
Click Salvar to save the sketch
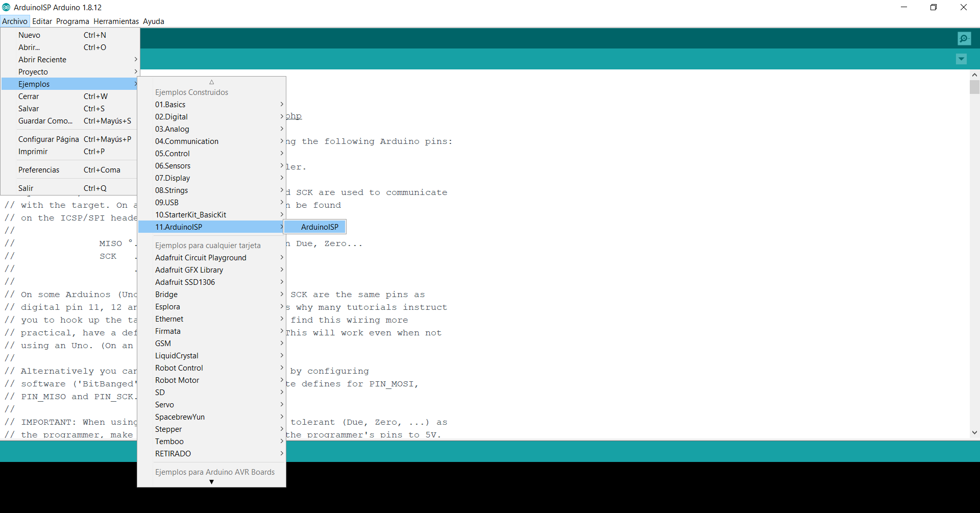click(x=70, y=109)
